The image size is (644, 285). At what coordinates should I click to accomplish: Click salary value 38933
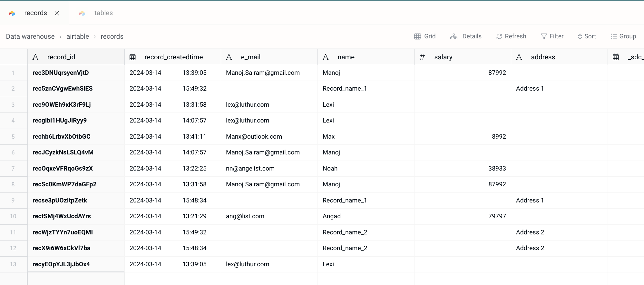click(x=463, y=169)
